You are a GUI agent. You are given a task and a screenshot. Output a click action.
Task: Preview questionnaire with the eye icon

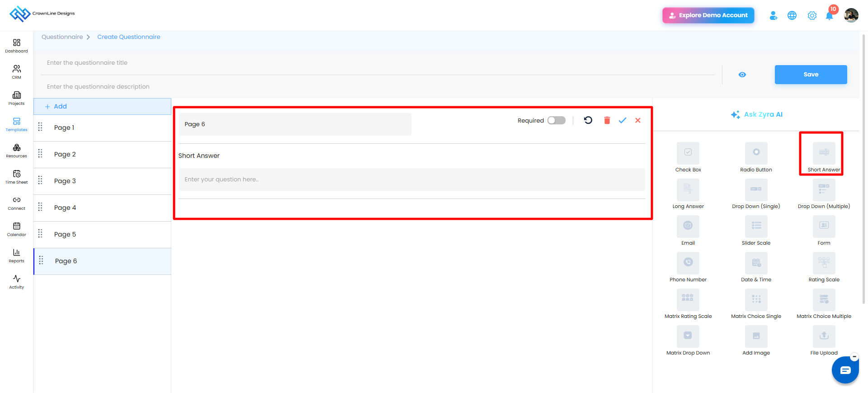point(742,75)
